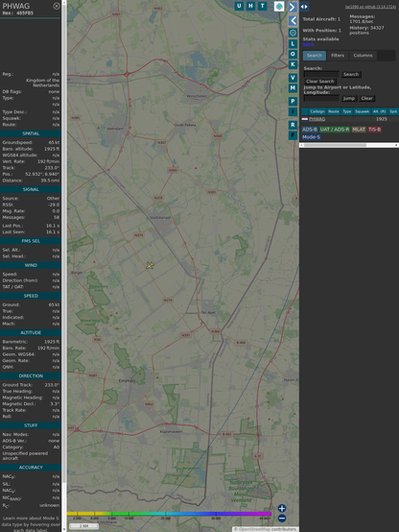Close the PHWAG aircraft info panel
Image resolution: width=399 pixels, height=532 pixels.
[57, 6]
